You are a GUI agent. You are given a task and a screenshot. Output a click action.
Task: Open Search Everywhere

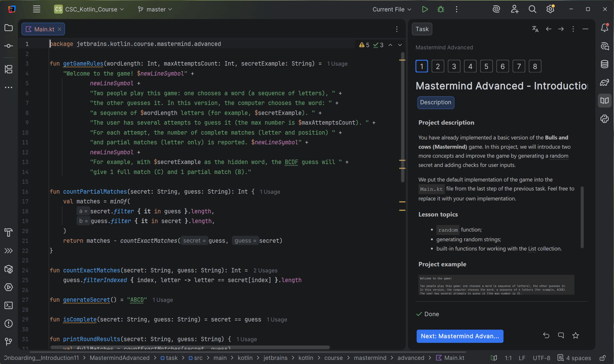tap(532, 9)
